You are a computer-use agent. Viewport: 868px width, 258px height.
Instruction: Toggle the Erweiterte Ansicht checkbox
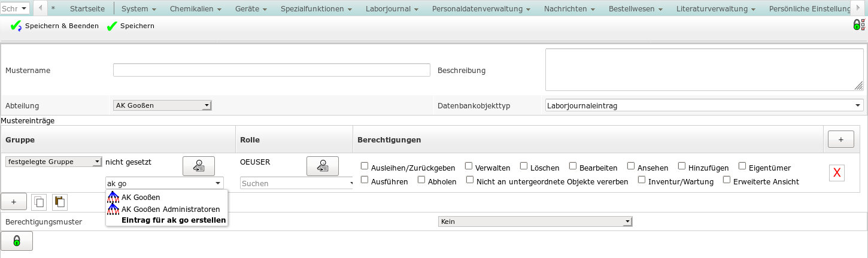pyautogui.click(x=727, y=180)
